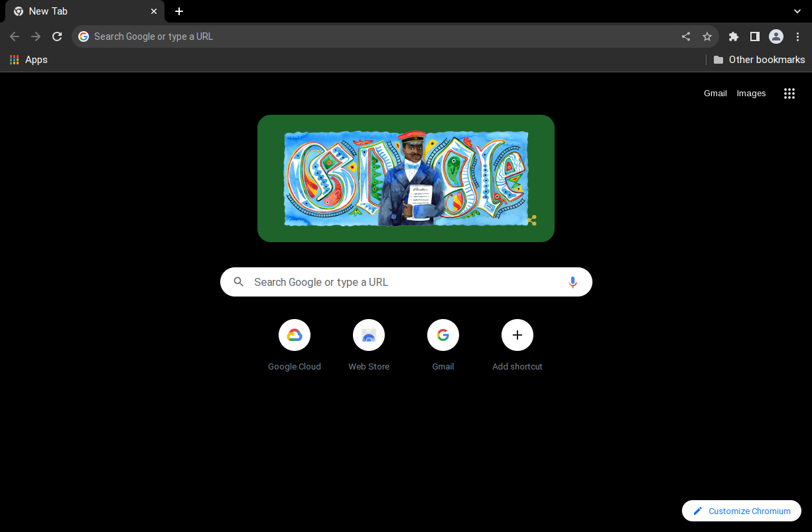The width and height of the screenshot is (812, 532).
Task: Open the Extensions puzzle icon
Action: [x=733, y=36]
